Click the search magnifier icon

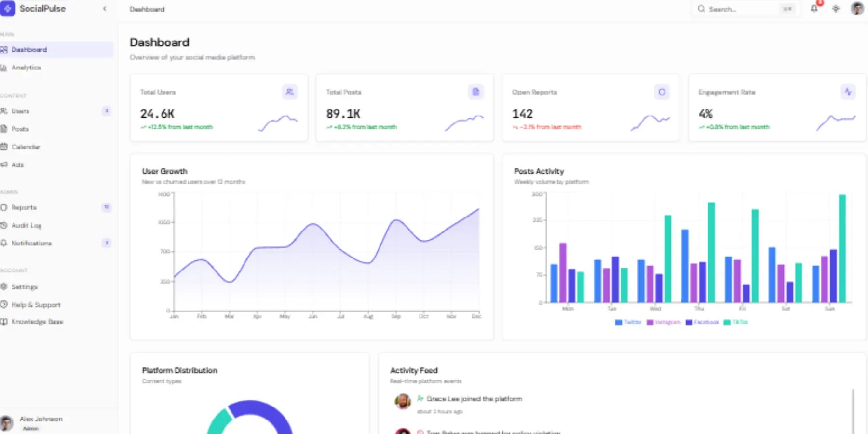701,9
